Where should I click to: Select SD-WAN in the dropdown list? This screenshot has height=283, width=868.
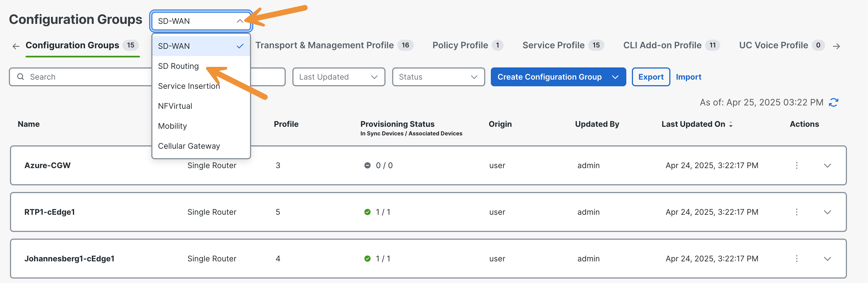pos(201,46)
